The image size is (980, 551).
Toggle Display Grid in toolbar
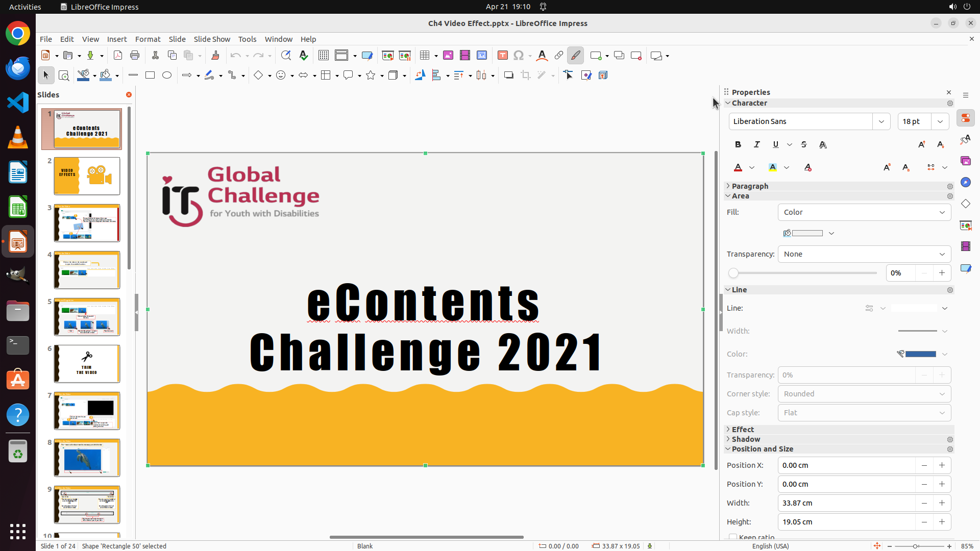click(x=324, y=56)
